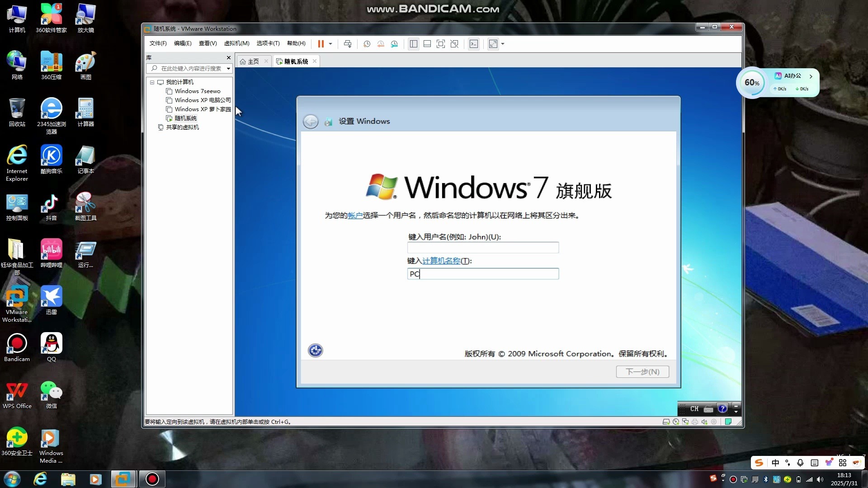Image resolution: width=868 pixels, height=488 pixels.
Task: Toggle the library panel visibility
Action: pyautogui.click(x=414, y=44)
